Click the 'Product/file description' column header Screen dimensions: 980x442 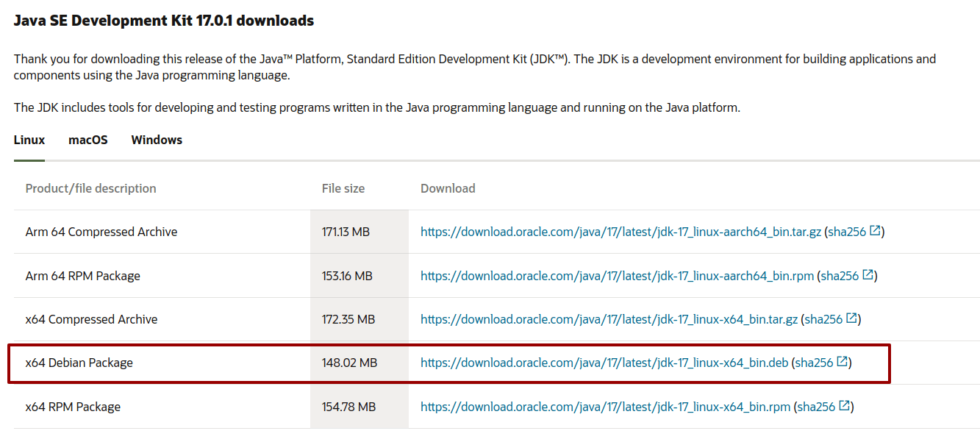[91, 188]
